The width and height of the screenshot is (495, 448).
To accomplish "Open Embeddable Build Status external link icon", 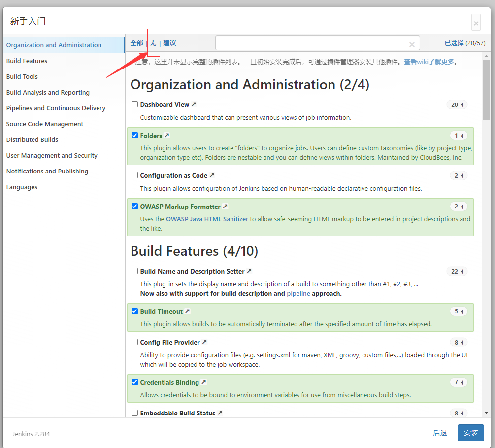I will [220, 413].
